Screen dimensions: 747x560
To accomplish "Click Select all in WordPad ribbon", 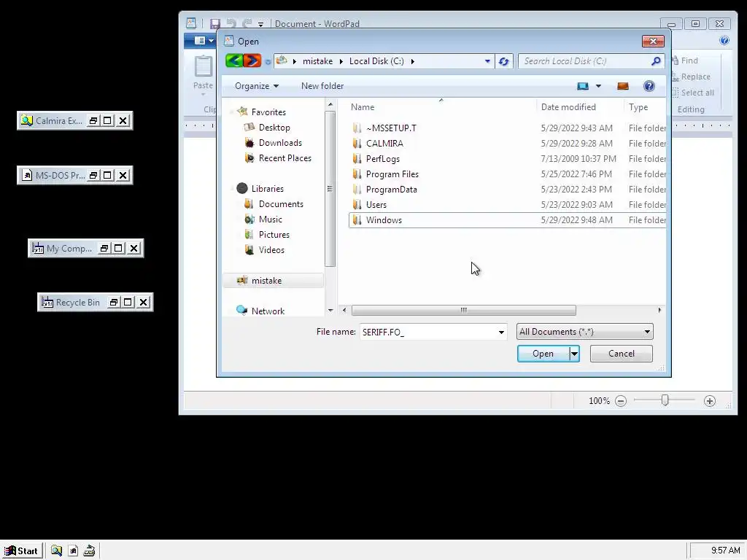I will [x=693, y=93].
